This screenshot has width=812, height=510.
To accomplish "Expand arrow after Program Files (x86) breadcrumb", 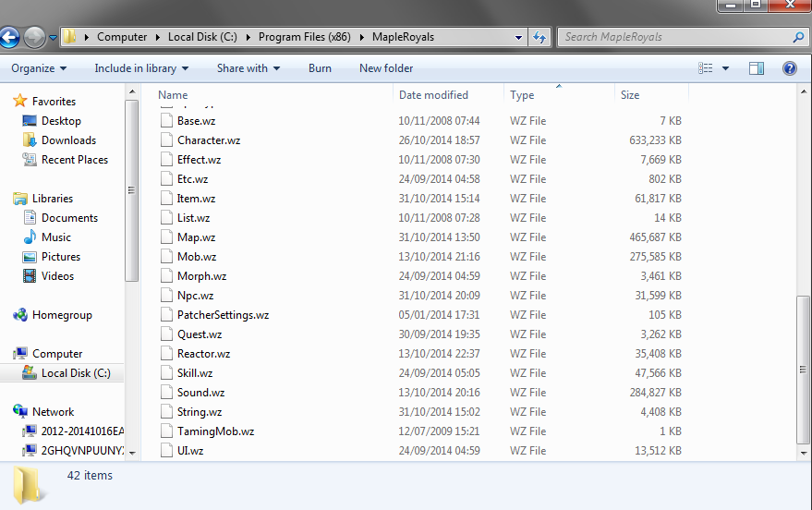I will tap(361, 37).
